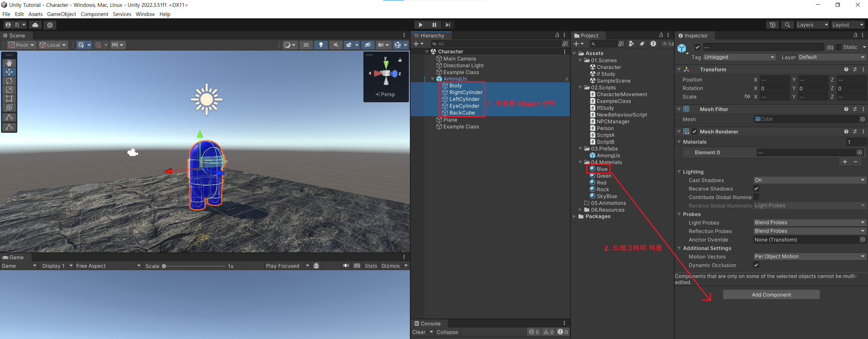
Task: Toggle Mesh Renderer enabled checkbox
Action: (695, 131)
